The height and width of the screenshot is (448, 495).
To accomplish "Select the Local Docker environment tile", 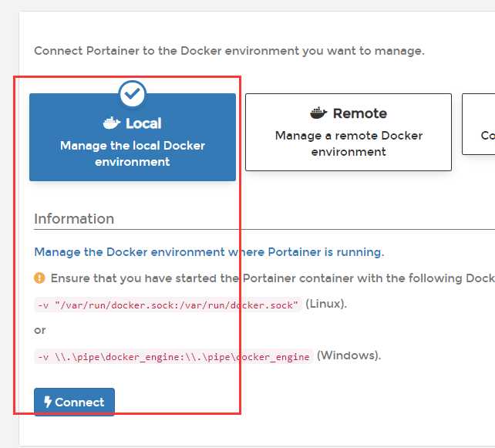I will 133,137.
